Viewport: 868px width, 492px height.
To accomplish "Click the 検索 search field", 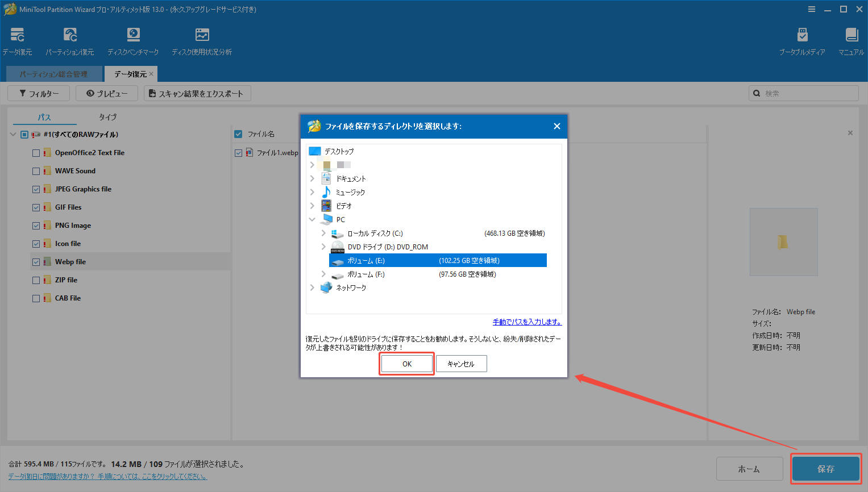I will pyautogui.click(x=803, y=93).
